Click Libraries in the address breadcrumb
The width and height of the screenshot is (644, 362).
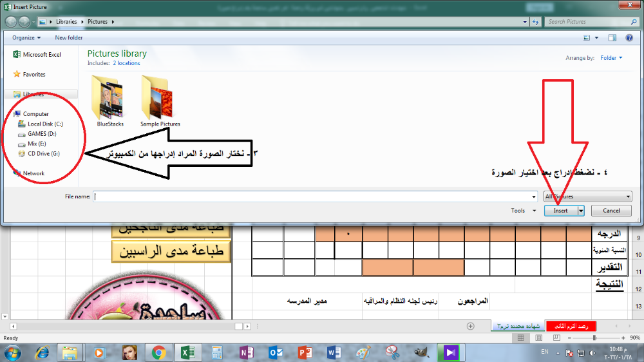click(66, 22)
